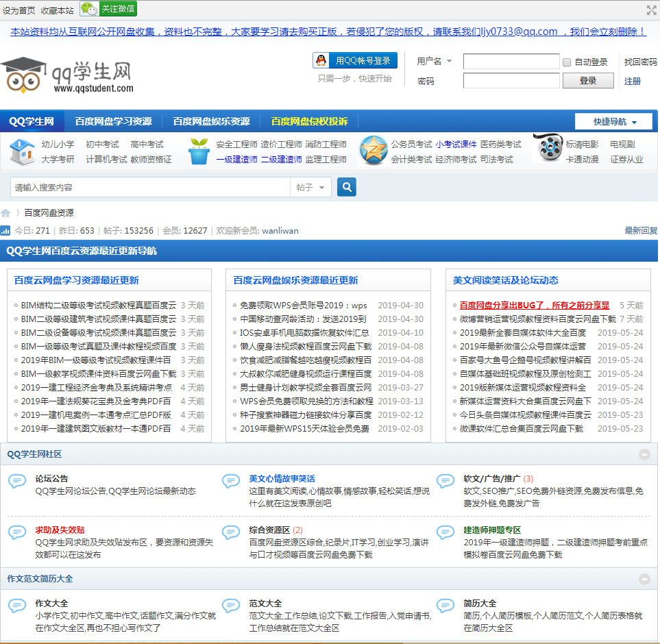Click the film reel icon beside 标清电影
The height and width of the screenshot is (644, 660).
pyautogui.click(x=548, y=152)
